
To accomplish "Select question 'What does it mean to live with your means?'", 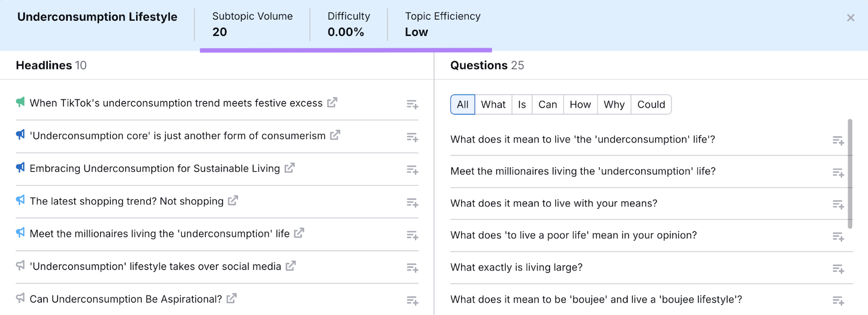I will click(x=554, y=203).
